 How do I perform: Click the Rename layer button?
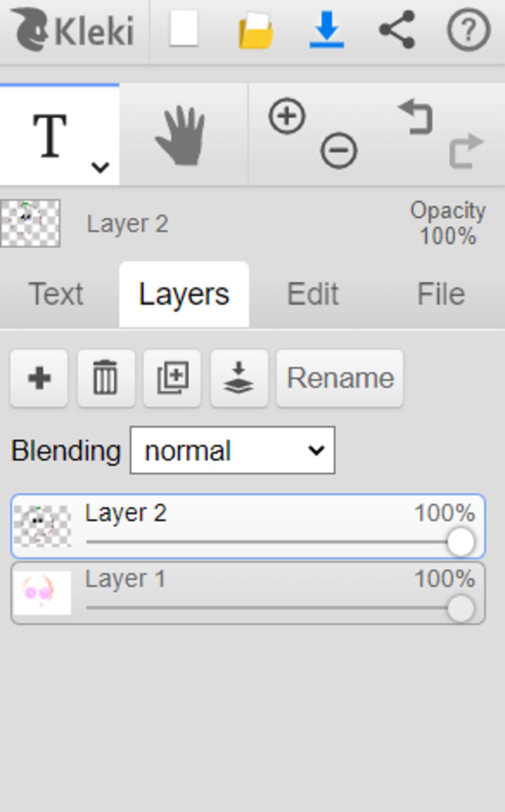pos(340,379)
